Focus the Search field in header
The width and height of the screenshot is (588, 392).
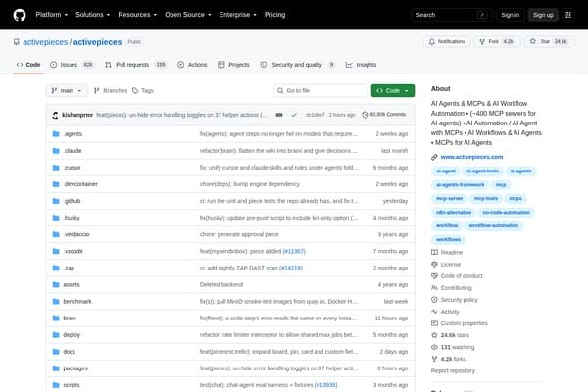click(452, 15)
